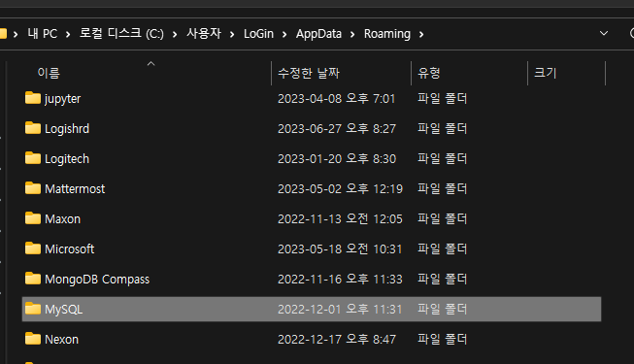This screenshot has height=364, width=634.
Task: Select the Microsoft folder icon
Action: [33, 248]
